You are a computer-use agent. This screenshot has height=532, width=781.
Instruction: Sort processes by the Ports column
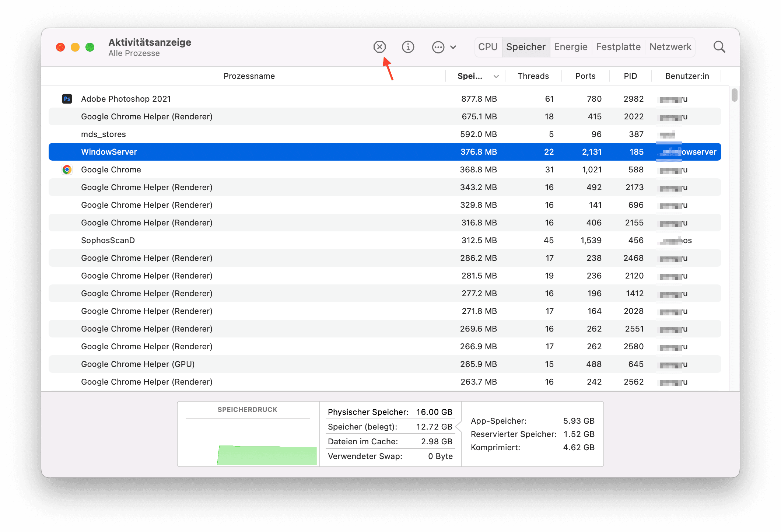[585, 76]
